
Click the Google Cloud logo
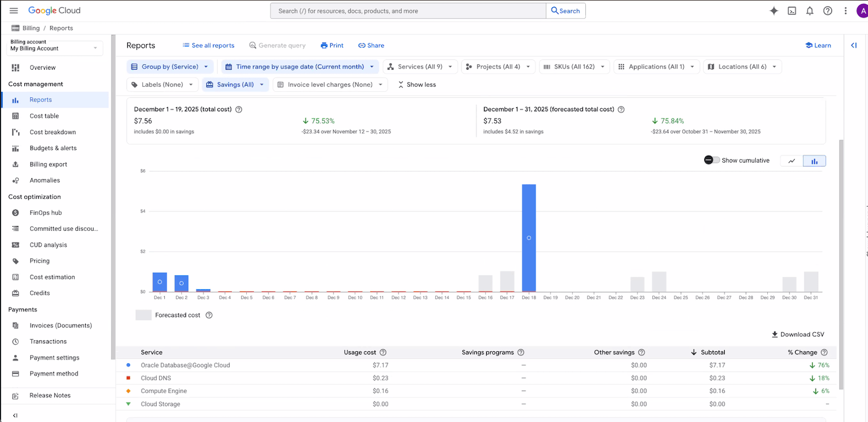pos(54,11)
